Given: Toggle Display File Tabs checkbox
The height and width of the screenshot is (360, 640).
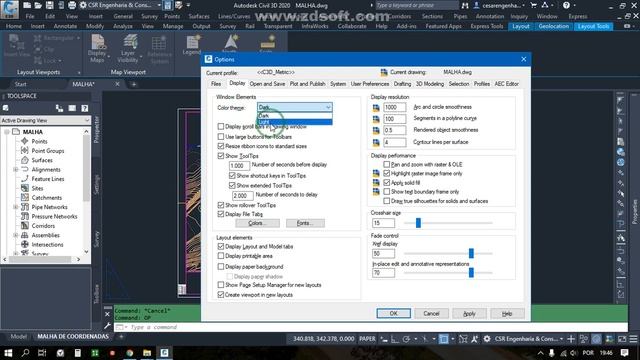Looking at the screenshot, I should 221,214.
